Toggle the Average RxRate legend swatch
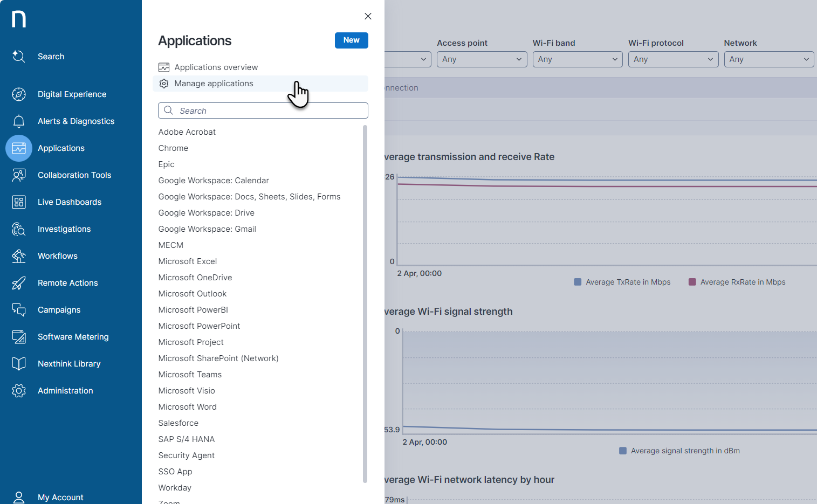The height and width of the screenshot is (504, 817). [x=692, y=282]
